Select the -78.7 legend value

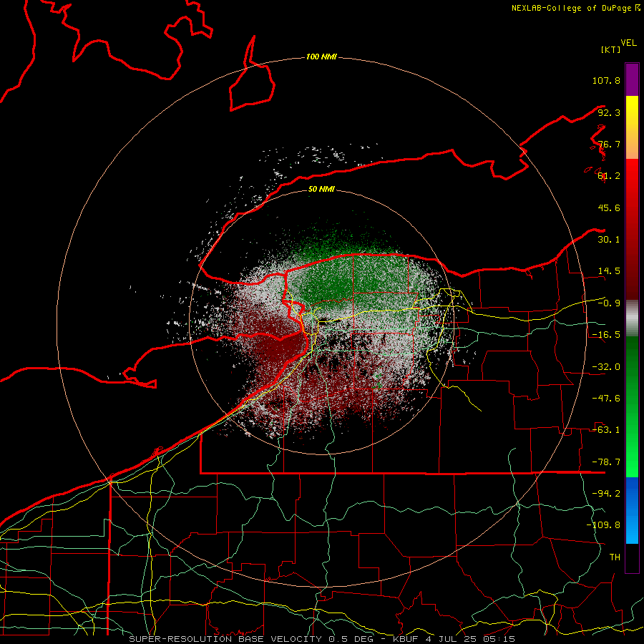coord(606,462)
